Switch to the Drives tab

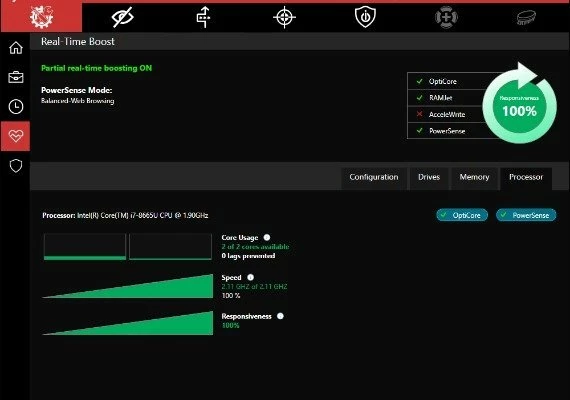[429, 177]
